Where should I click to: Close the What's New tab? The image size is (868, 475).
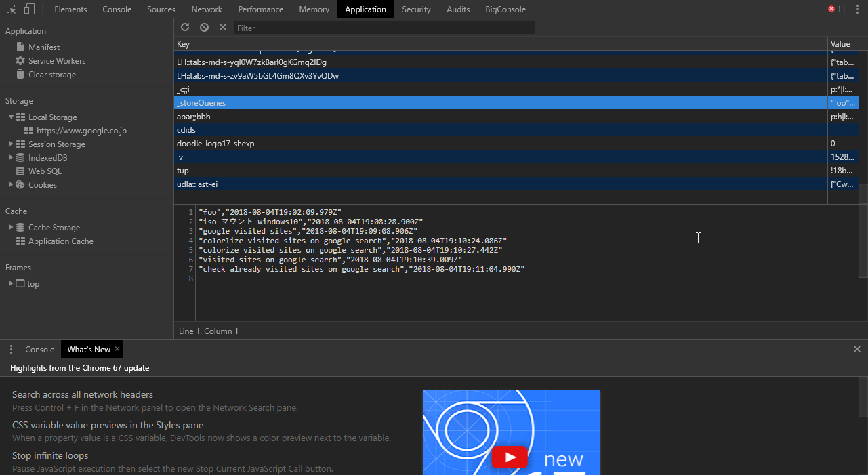(x=117, y=349)
